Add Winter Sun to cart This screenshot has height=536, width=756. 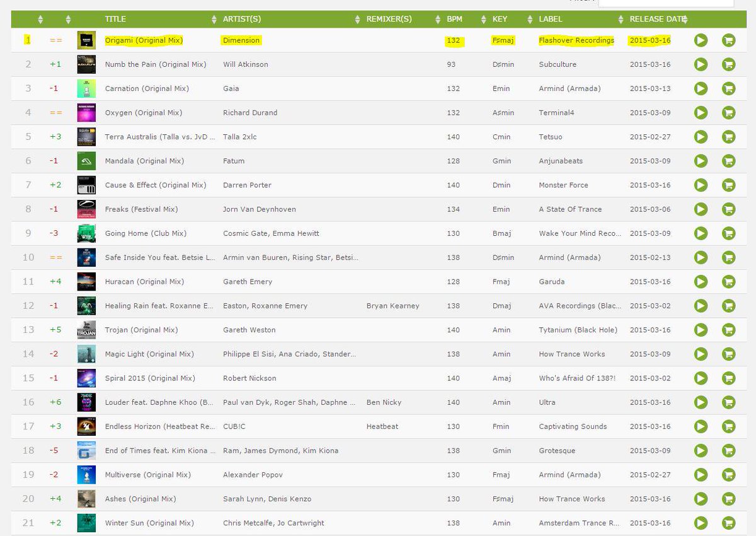tap(728, 523)
